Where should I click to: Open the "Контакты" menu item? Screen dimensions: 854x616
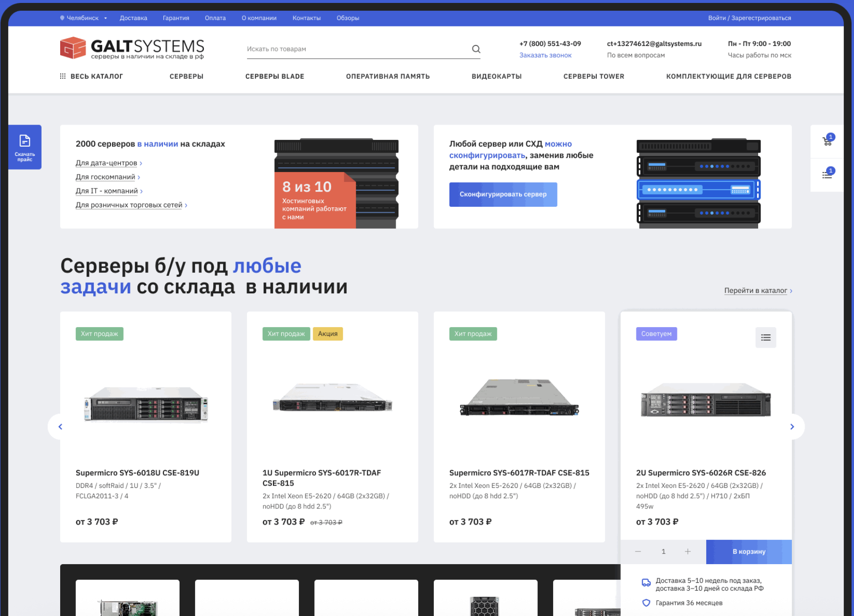pyautogui.click(x=306, y=18)
